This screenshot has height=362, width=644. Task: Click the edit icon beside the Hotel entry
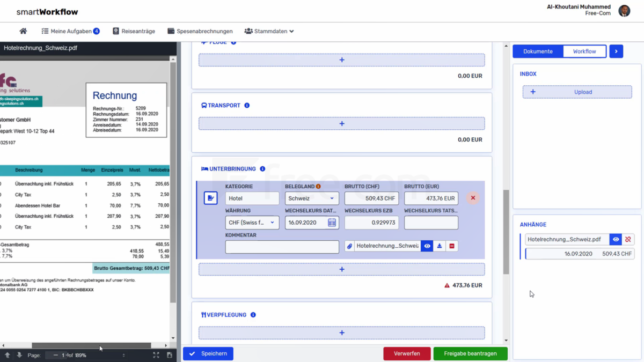[210, 198]
